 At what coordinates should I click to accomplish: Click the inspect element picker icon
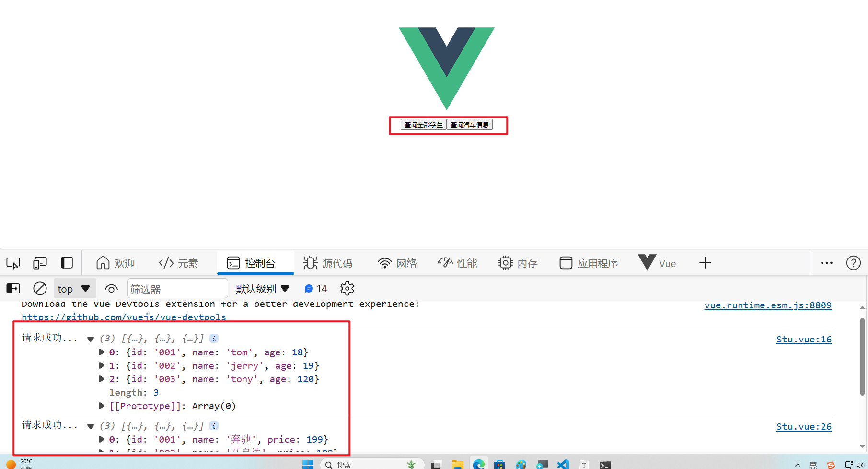pyautogui.click(x=13, y=263)
